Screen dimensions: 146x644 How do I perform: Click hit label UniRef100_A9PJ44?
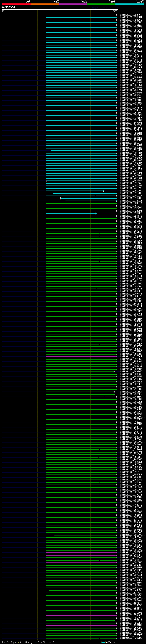tap(131, 30)
